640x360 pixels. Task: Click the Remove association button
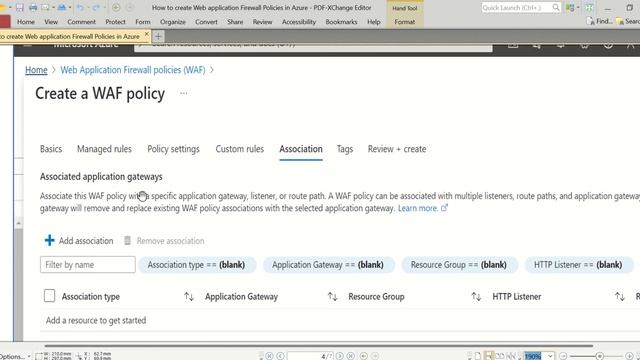[164, 241]
